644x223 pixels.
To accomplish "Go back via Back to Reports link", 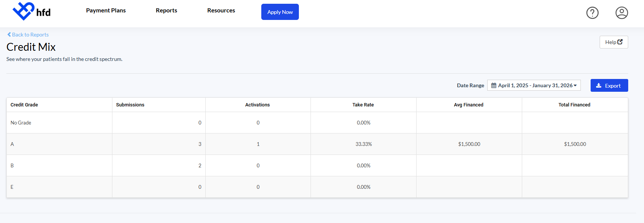I will click(30, 35).
